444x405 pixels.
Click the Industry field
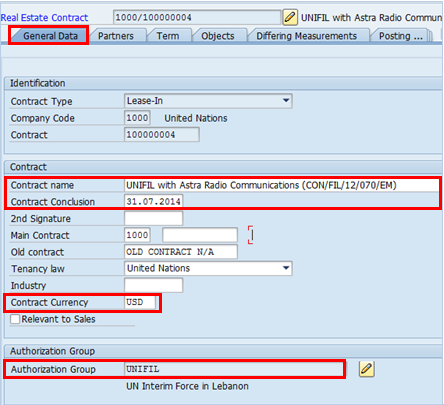click(x=154, y=285)
